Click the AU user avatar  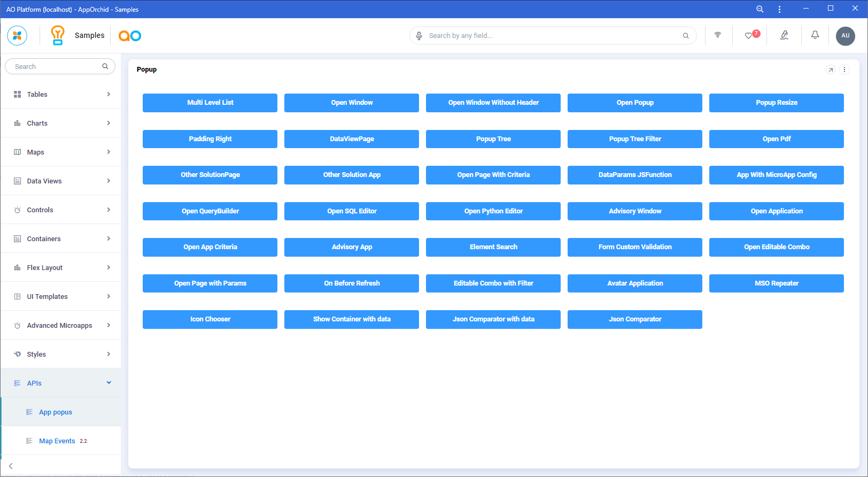[x=845, y=36]
